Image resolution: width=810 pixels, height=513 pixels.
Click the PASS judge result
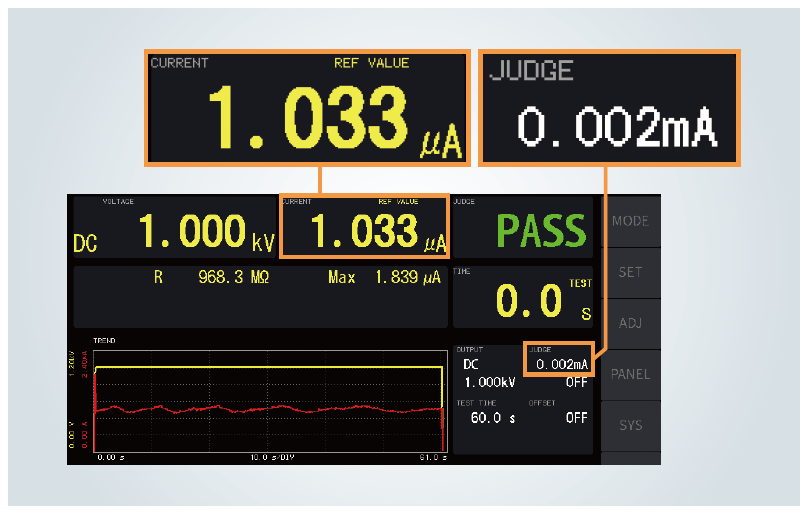(541, 231)
